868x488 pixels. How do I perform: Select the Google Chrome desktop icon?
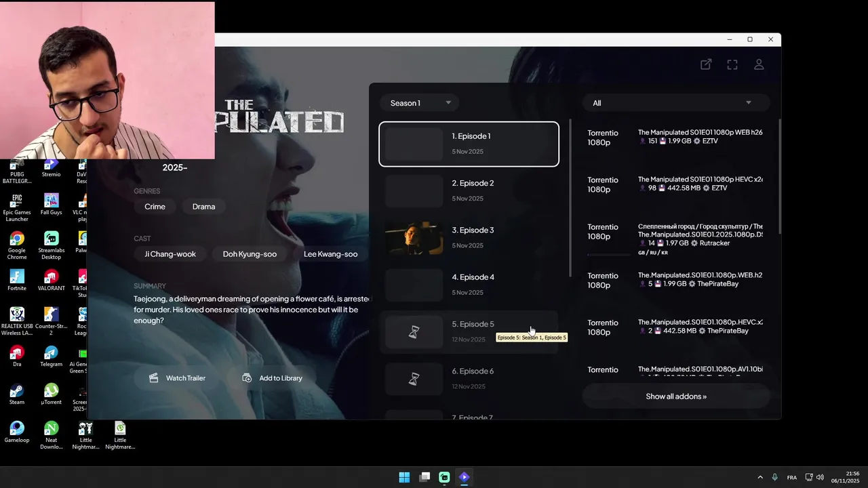(x=17, y=245)
